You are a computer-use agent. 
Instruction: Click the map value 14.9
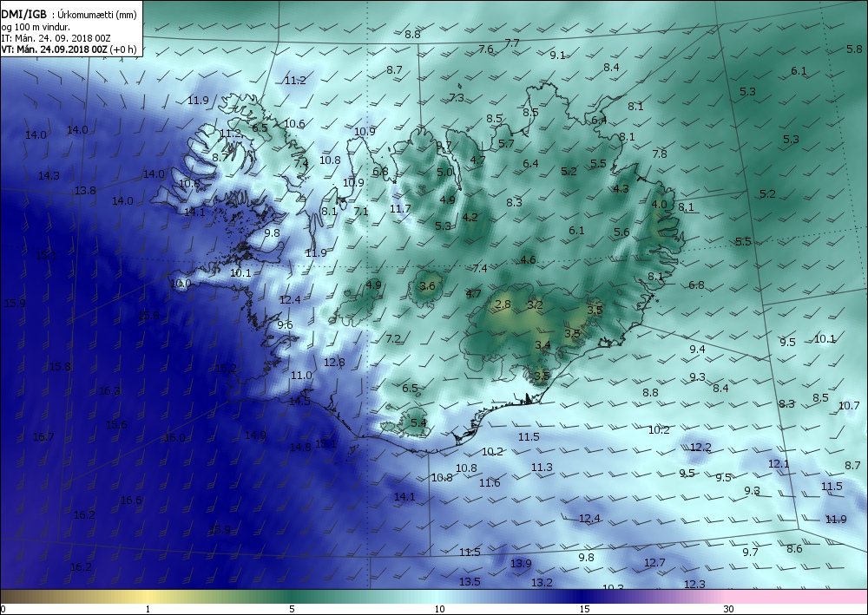255,435
